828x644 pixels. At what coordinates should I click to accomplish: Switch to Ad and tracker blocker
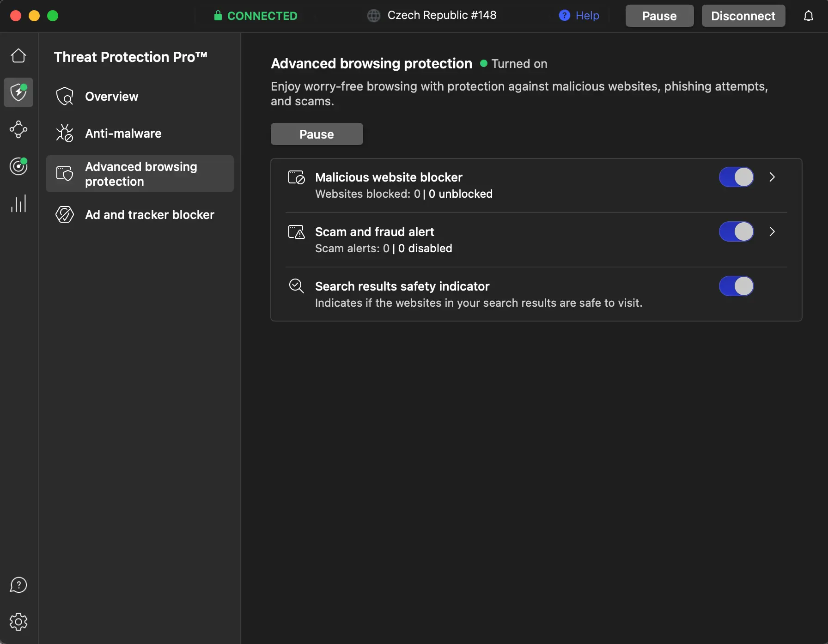point(149,215)
